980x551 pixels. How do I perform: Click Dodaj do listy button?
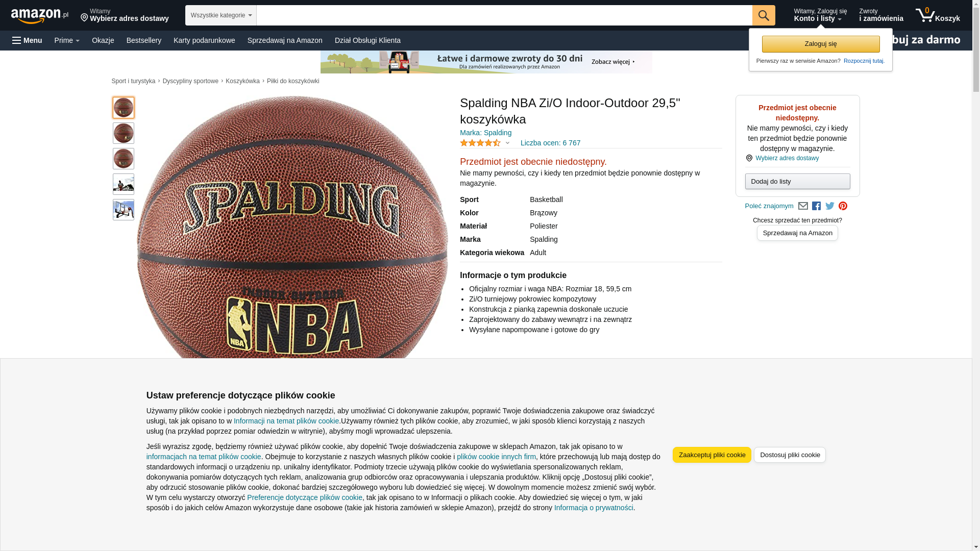[797, 182]
